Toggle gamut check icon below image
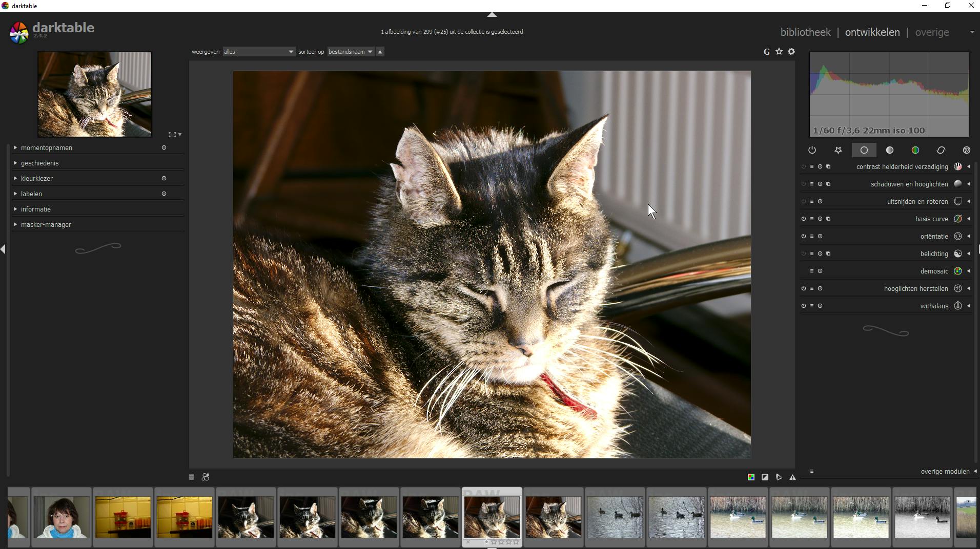 click(792, 477)
